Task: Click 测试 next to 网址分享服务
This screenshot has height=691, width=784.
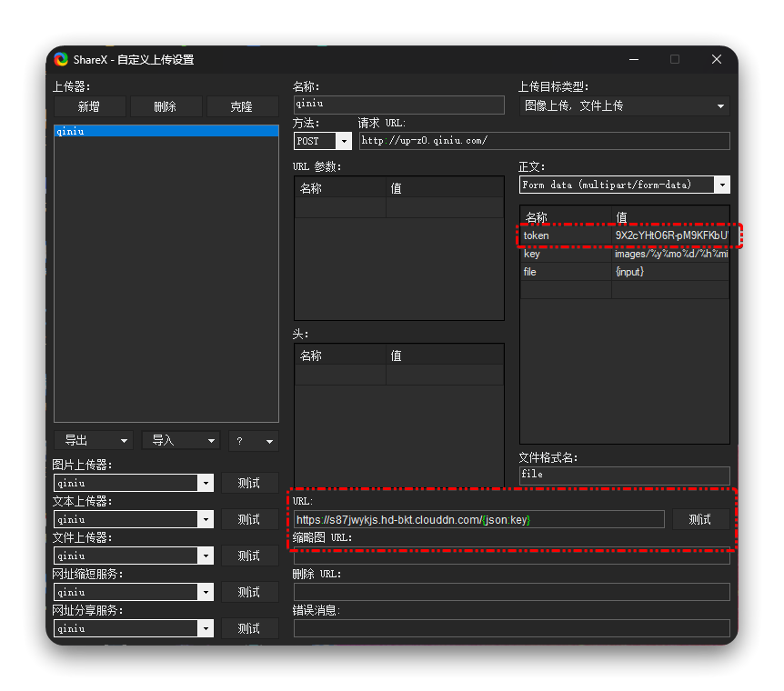Action: tap(249, 628)
